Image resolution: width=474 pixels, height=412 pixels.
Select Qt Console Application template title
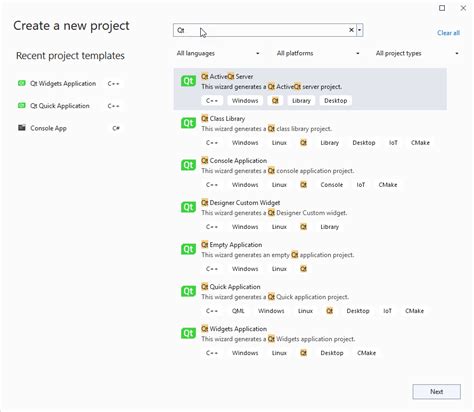(234, 161)
